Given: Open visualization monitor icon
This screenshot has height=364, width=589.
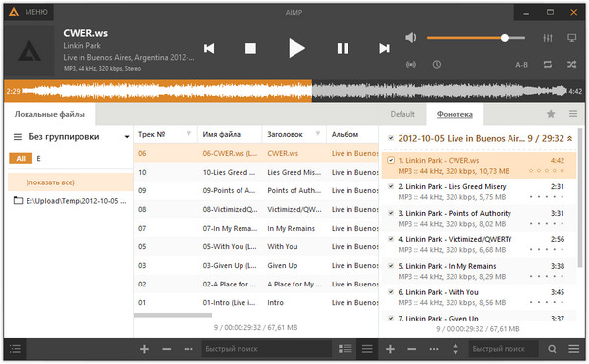Looking at the screenshot, I should 571,38.
